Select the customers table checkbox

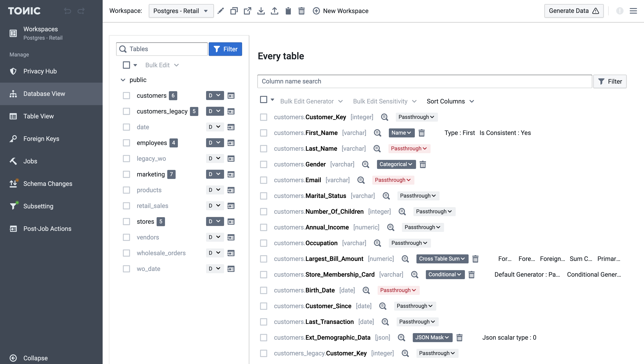click(x=127, y=95)
